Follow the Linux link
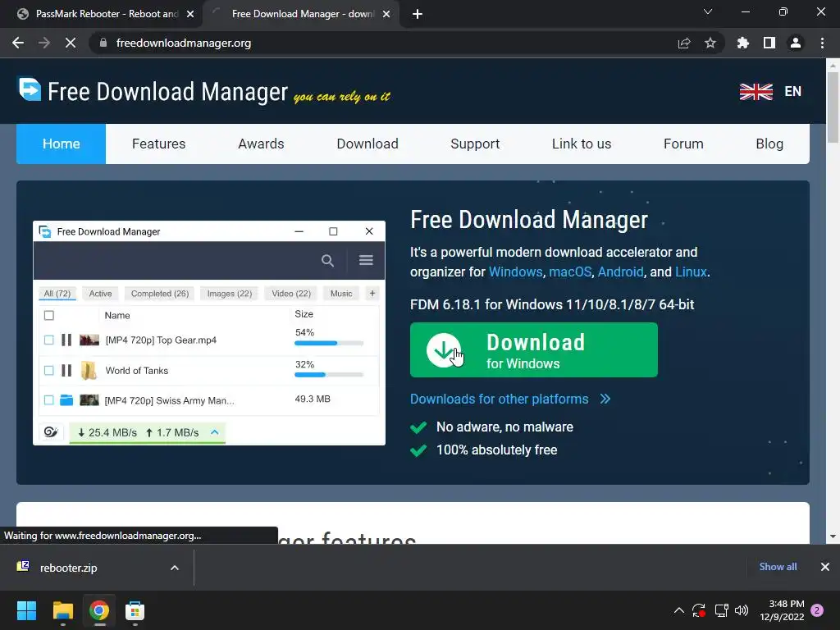The width and height of the screenshot is (840, 630). [x=691, y=272]
